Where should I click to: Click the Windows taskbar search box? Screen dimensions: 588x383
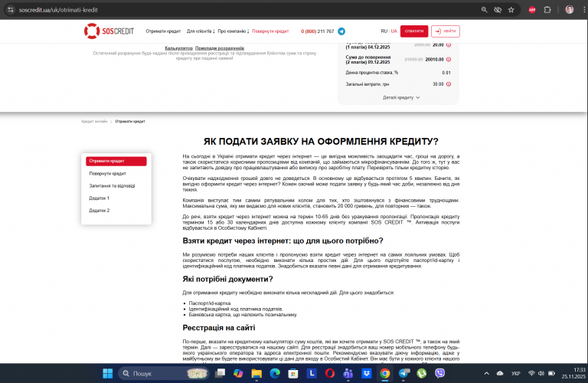[x=164, y=373]
